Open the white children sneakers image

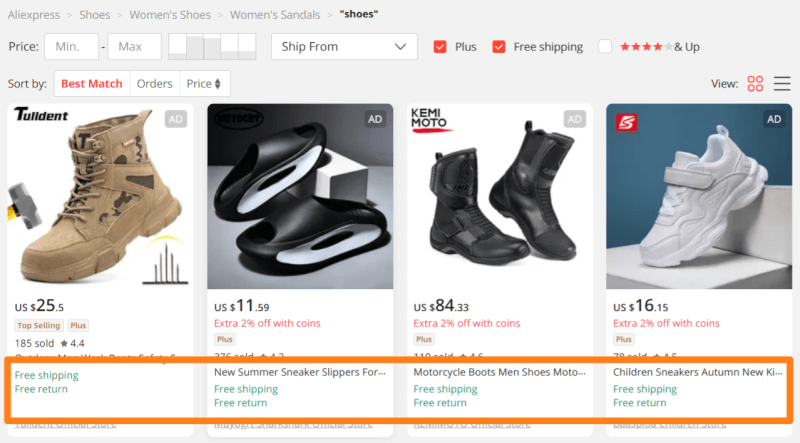coord(699,196)
